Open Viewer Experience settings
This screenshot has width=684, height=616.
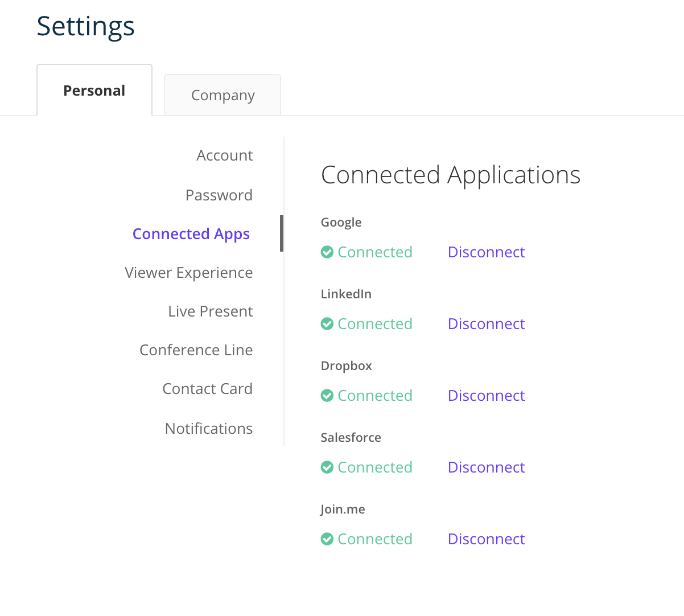tap(189, 273)
